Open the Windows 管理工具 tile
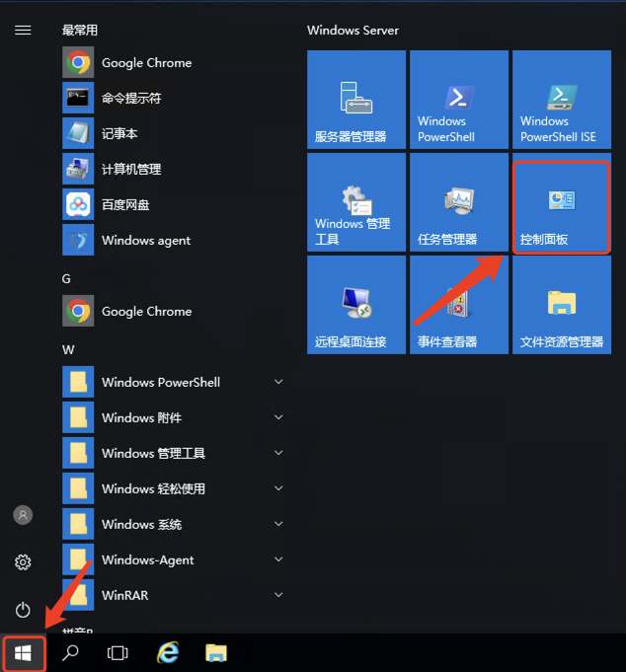Image resolution: width=626 pixels, height=672 pixels. [x=356, y=202]
